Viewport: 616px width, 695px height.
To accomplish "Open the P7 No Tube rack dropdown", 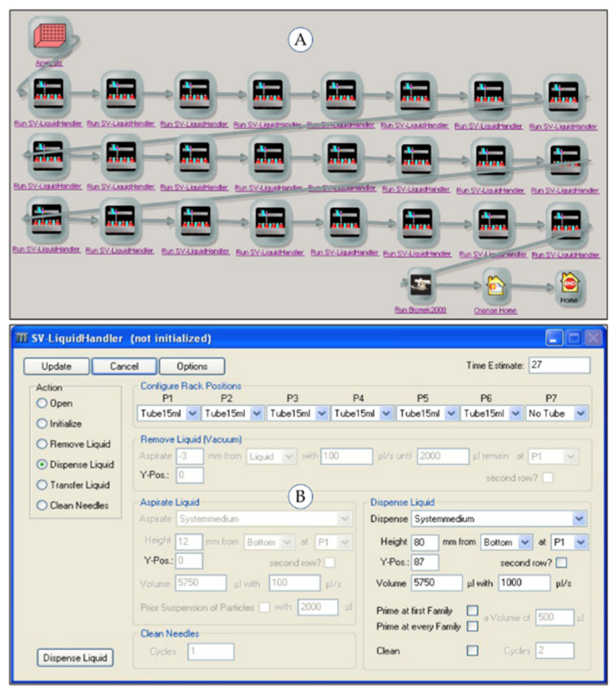I will 580,413.
